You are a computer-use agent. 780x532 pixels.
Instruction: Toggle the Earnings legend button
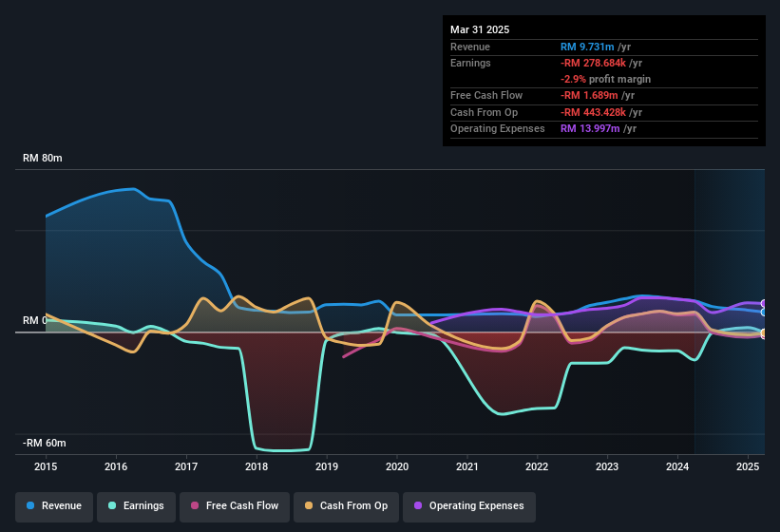(136, 506)
